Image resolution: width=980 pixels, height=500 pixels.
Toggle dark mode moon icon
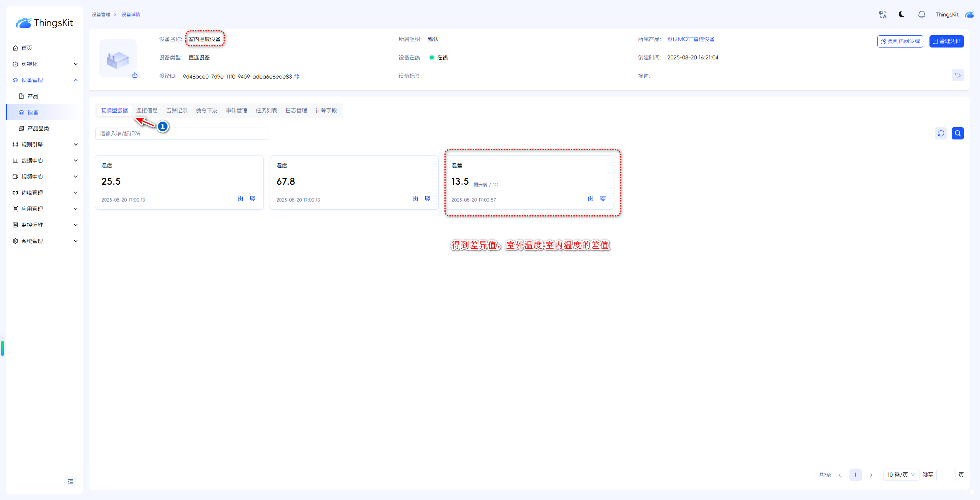(902, 15)
